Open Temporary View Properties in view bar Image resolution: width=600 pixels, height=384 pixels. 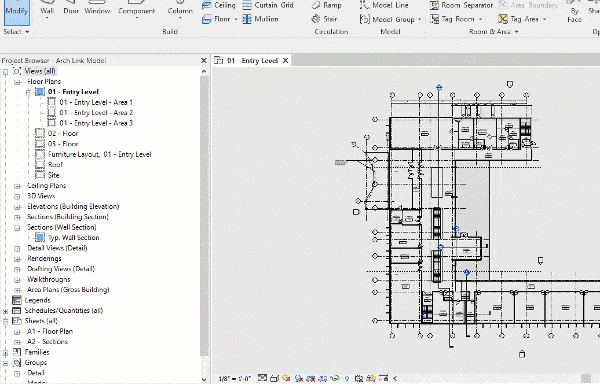(359, 379)
